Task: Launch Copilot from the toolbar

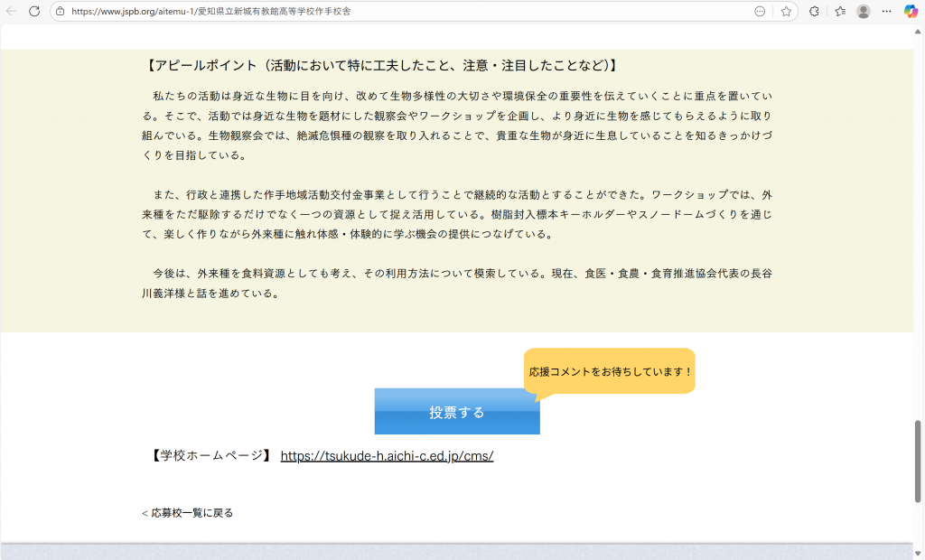Action: 911,12
